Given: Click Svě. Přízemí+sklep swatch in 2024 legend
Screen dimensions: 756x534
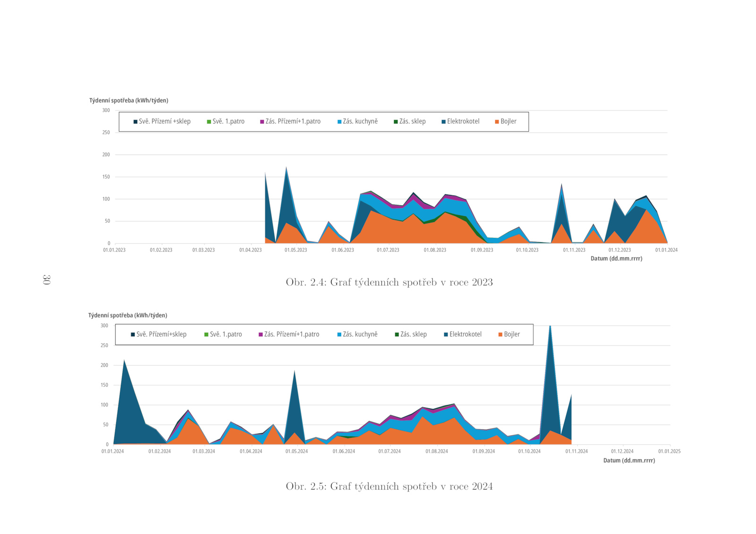Looking at the screenshot, I should coord(133,335).
